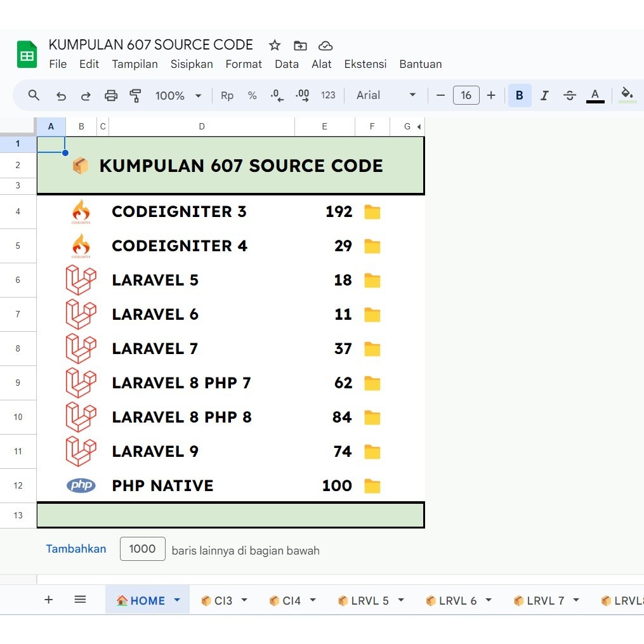644x644 pixels.
Task: Select column D header
Action: [202, 126]
